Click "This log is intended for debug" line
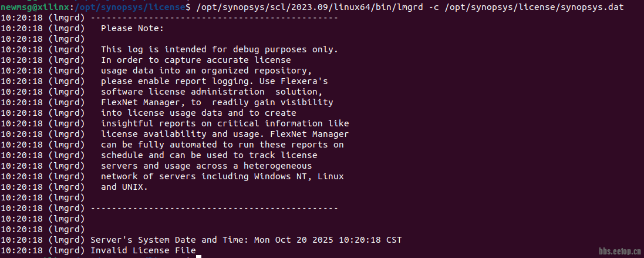Image resolution: width=644 pixels, height=258 pixels. coord(219,49)
